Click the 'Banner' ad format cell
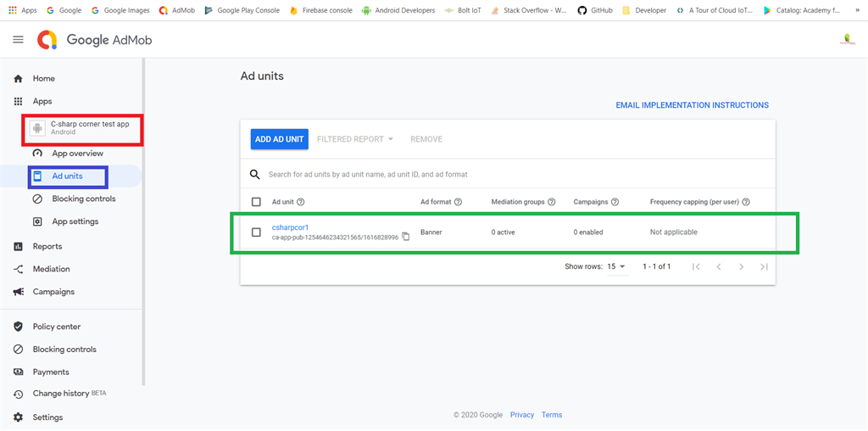The height and width of the screenshot is (431, 868). tap(431, 232)
